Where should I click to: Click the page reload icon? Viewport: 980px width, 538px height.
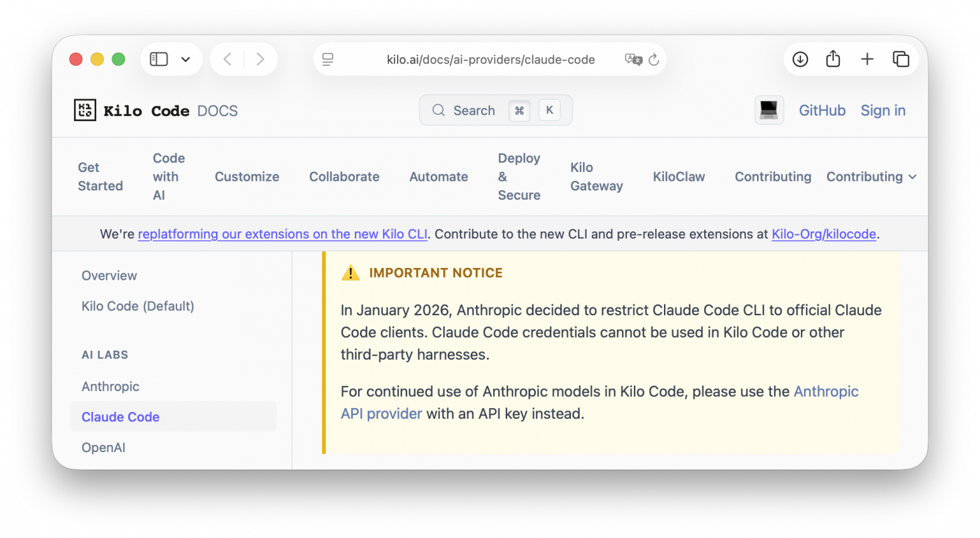click(654, 60)
